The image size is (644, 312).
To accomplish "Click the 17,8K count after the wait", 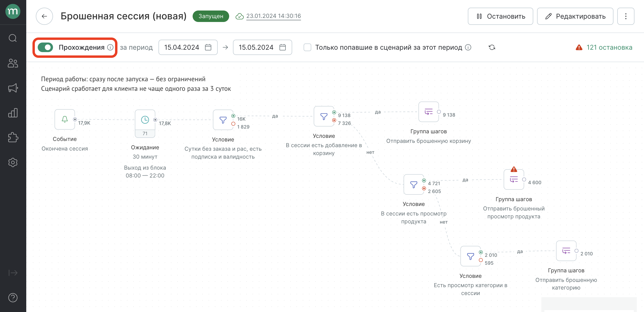I will 165,123.
